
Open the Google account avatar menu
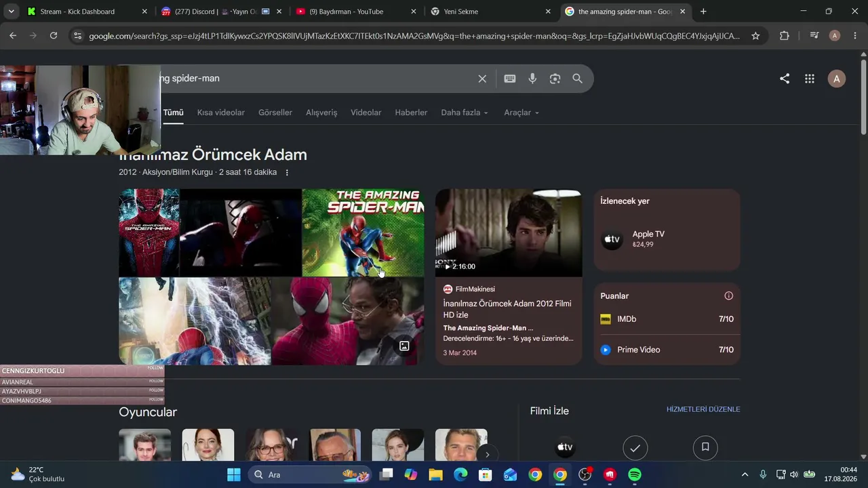pyautogui.click(x=836, y=79)
